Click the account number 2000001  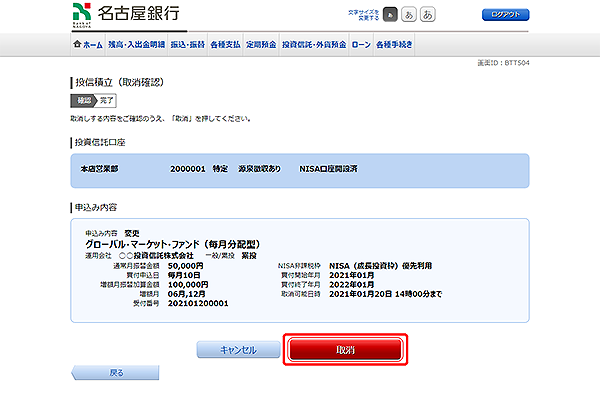[188, 169]
